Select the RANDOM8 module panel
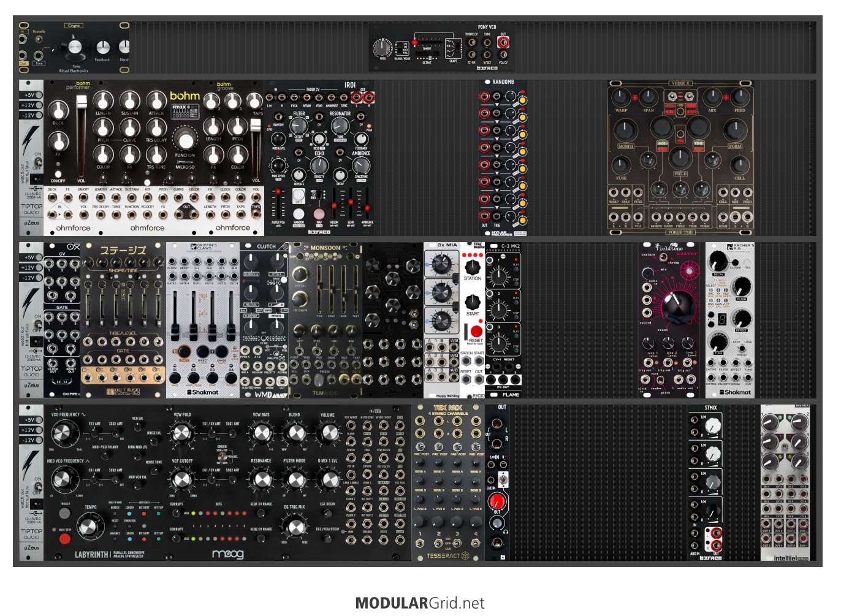The width and height of the screenshot is (841, 616). pyautogui.click(x=503, y=158)
